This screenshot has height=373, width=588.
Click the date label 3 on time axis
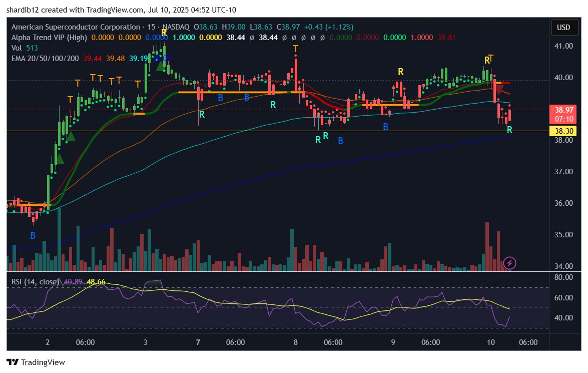146,342
